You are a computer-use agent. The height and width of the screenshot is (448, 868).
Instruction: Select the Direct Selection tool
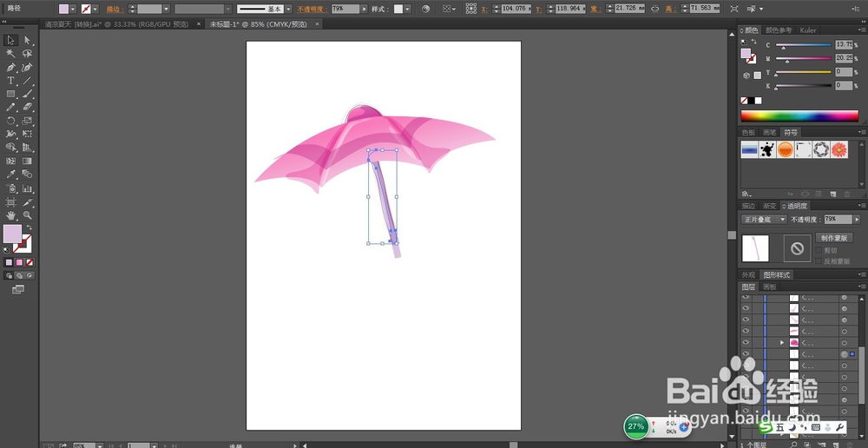27,40
